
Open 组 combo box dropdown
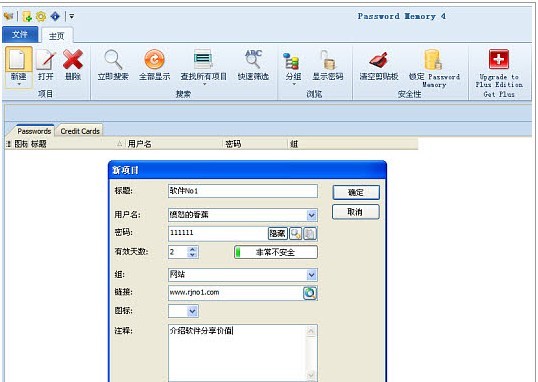[311, 275]
